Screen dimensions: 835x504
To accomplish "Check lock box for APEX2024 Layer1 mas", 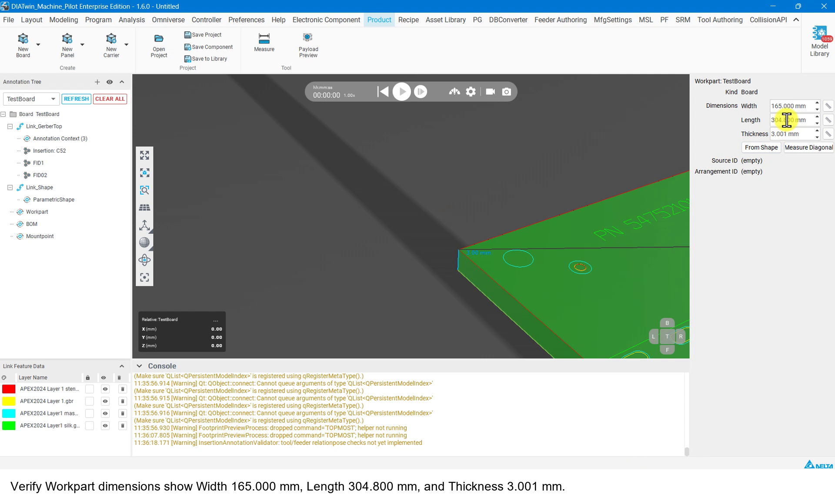I will [x=89, y=414].
